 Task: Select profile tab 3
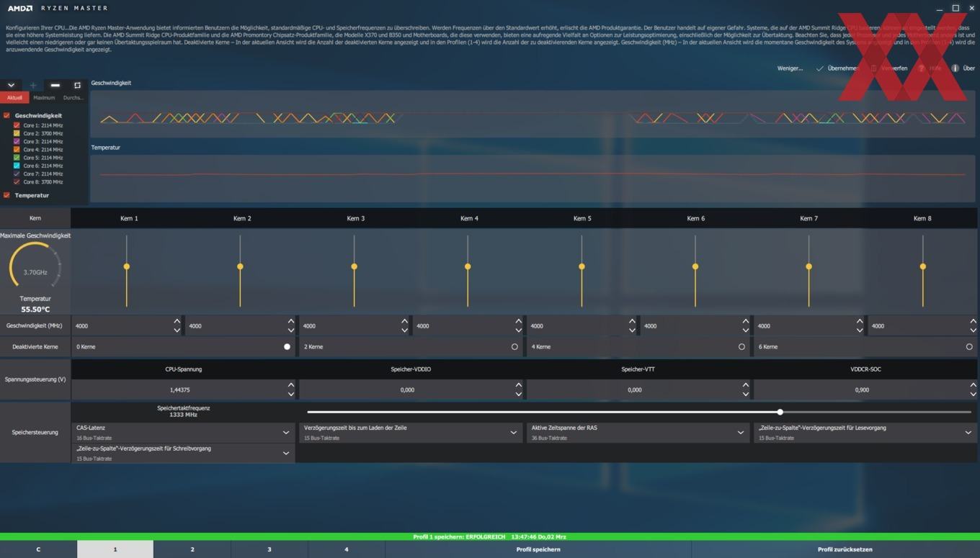tap(269, 549)
